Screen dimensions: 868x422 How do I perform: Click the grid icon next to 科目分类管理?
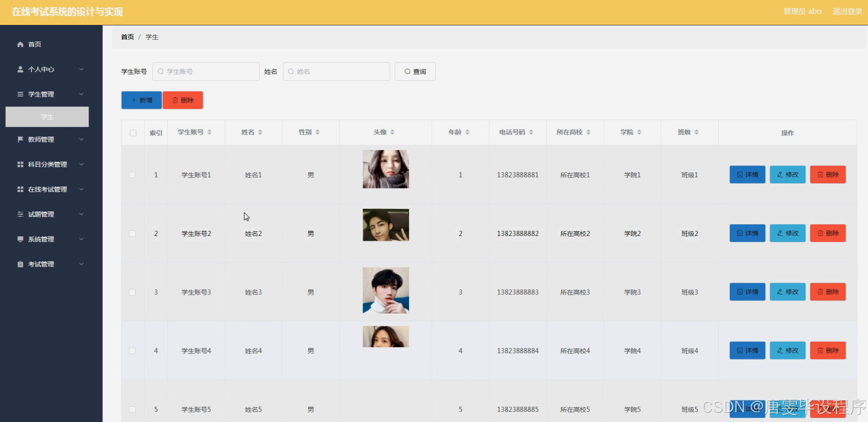(x=20, y=164)
